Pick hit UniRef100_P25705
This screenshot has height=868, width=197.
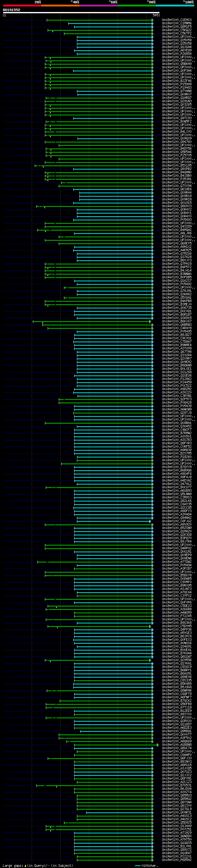176,155
